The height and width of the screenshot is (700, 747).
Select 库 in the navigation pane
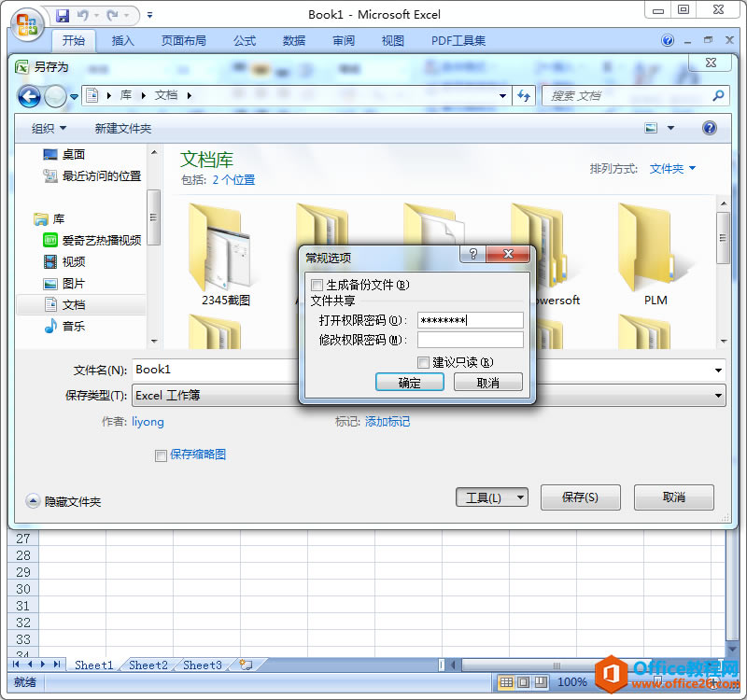point(49,219)
